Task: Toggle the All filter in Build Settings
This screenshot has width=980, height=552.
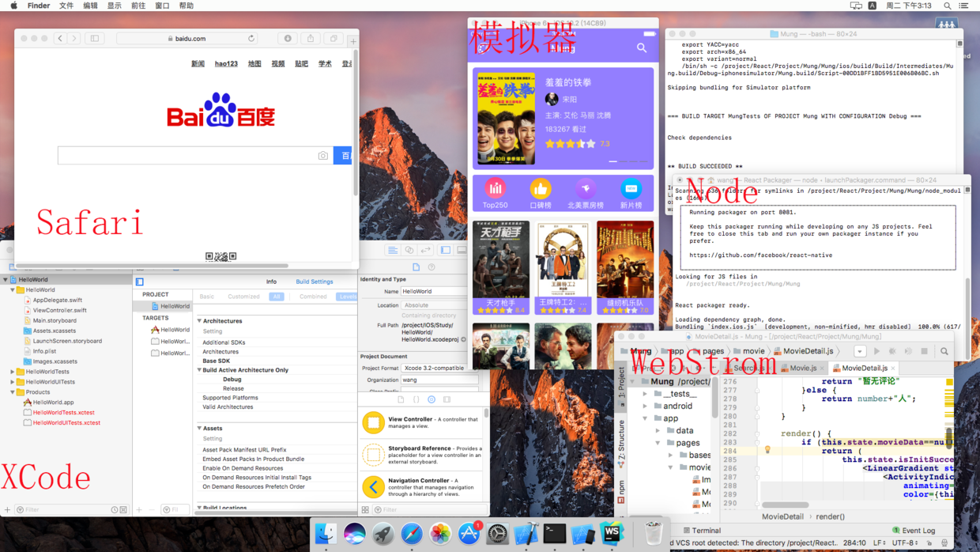Action: point(277,296)
